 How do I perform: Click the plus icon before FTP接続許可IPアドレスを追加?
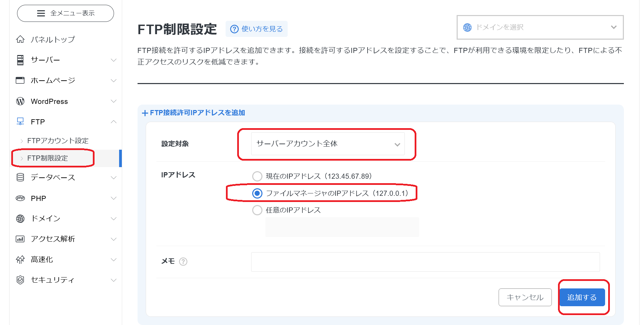(145, 113)
